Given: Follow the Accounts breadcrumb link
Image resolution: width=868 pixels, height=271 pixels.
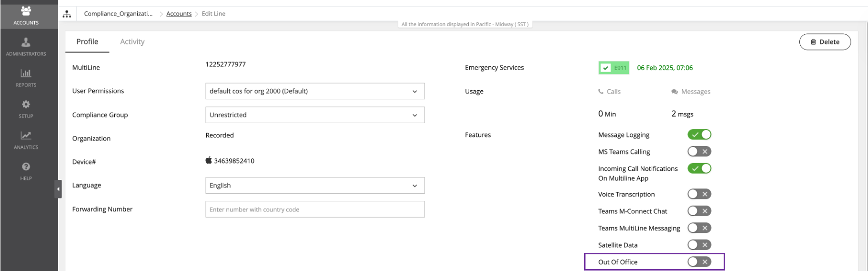Looking at the screenshot, I should pos(179,14).
